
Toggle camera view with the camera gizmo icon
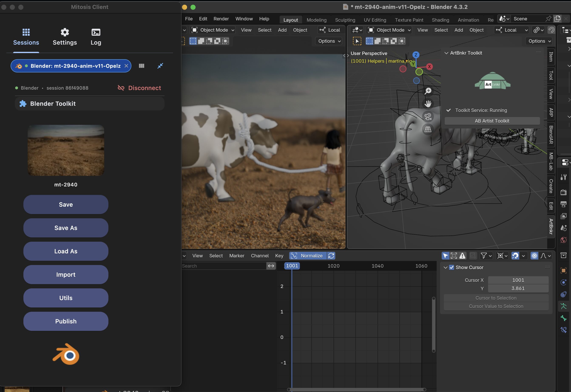428,116
